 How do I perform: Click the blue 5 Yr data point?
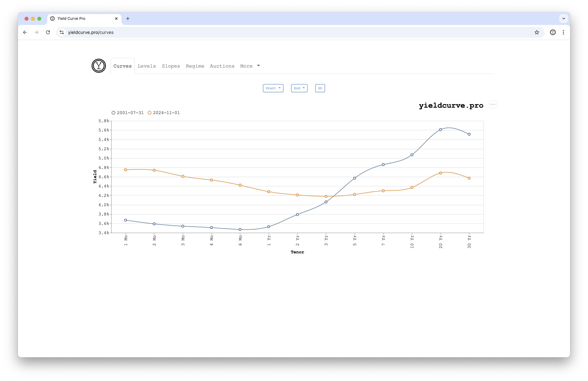(x=355, y=178)
